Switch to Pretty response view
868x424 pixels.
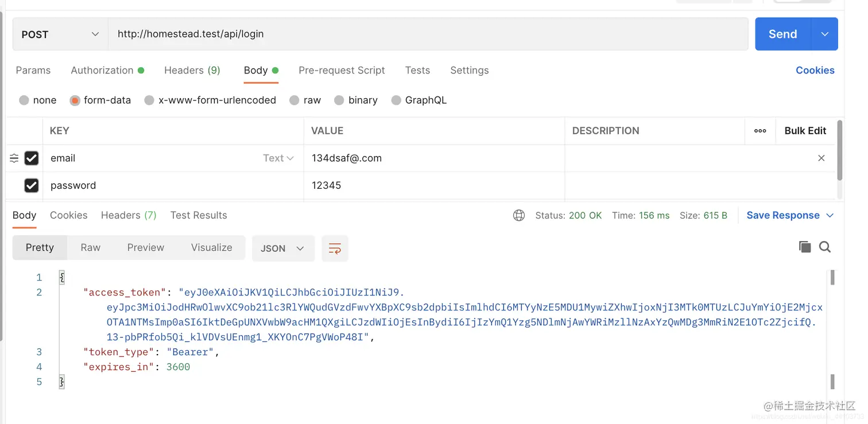point(40,248)
